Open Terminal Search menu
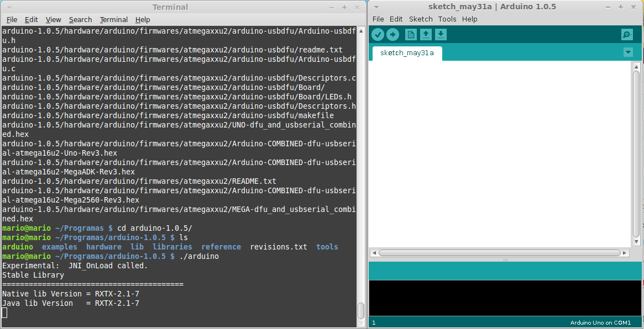Viewport: 644px width, 329px height. [80, 19]
